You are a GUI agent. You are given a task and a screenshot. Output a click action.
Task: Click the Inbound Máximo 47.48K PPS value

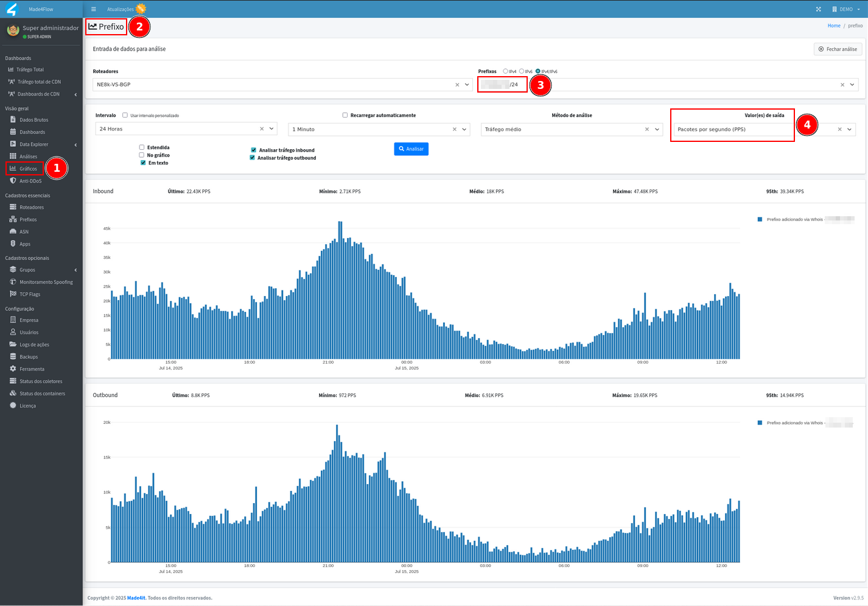pyautogui.click(x=646, y=191)
